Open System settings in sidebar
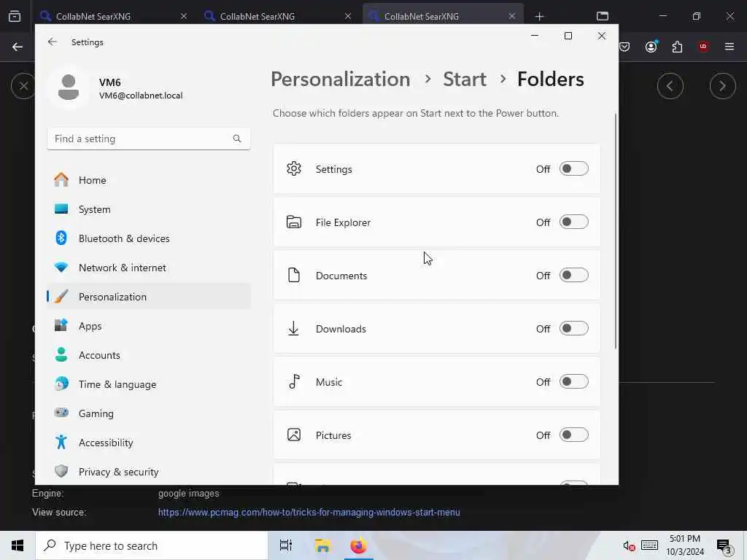 point(149,209)
